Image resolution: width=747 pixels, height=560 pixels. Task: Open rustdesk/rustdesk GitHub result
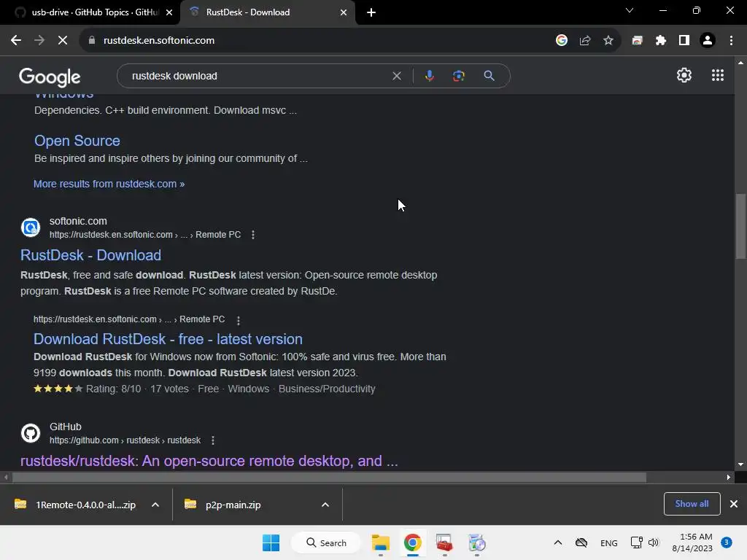click(209, 461)
